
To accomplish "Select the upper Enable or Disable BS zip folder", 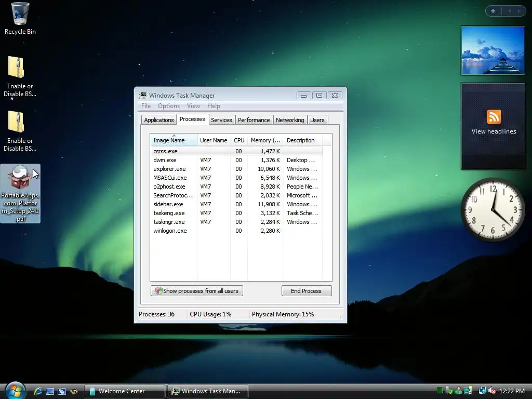I will click(20, 77).
